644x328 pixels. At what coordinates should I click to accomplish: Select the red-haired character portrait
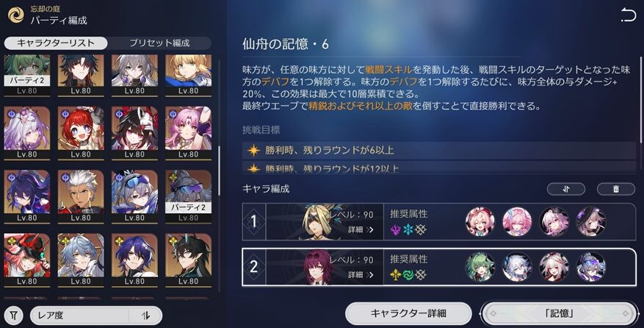(81, 132)
